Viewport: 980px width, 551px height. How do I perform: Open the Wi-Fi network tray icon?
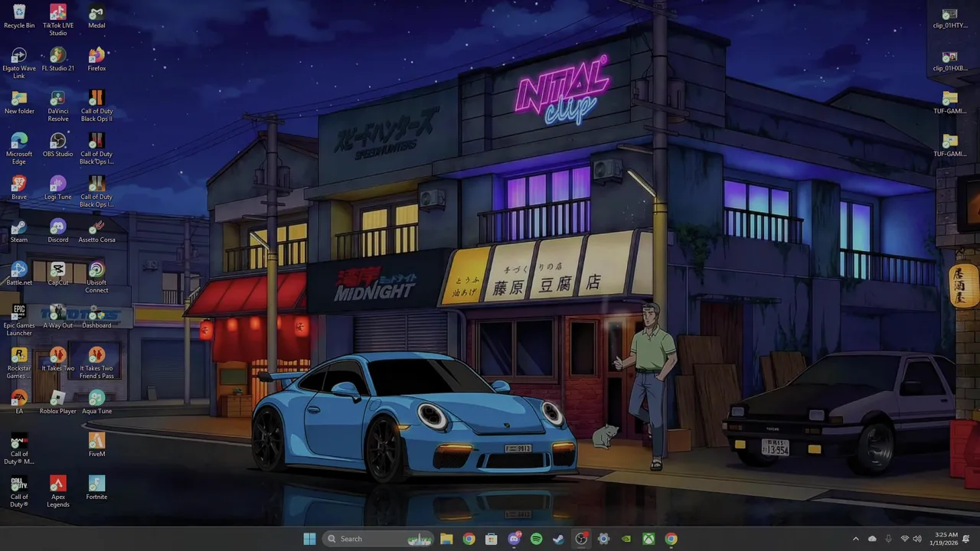(904, 539)
